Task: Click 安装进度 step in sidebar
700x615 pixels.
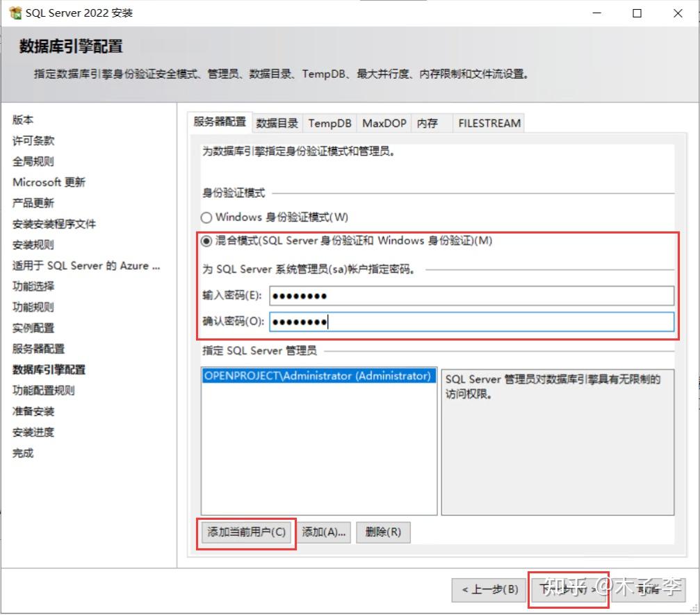Action: coord(33,432)
